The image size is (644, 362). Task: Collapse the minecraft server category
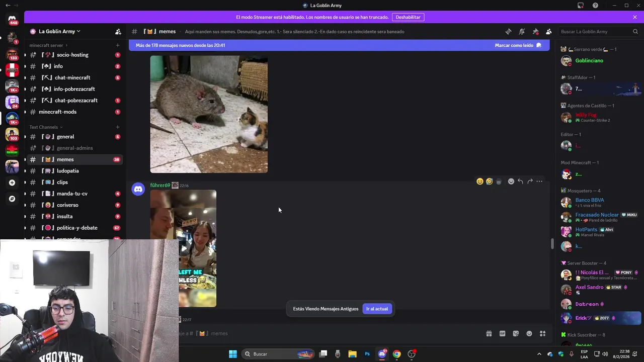[x=49, y=45]
